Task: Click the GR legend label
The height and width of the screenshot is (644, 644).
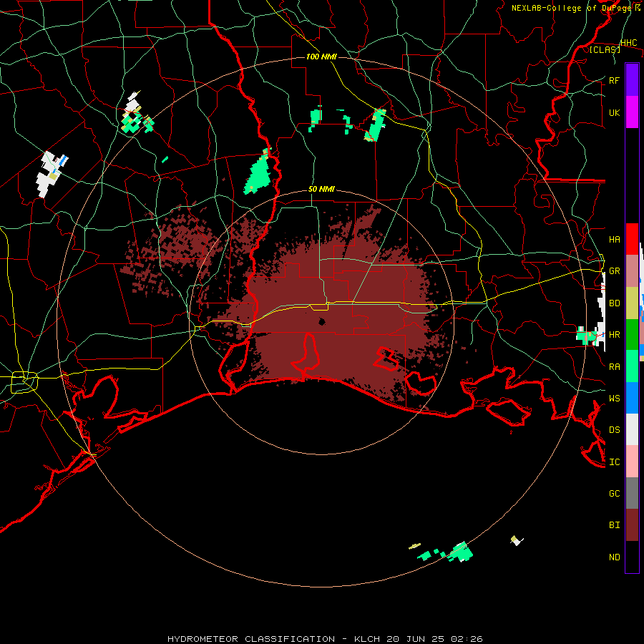Action: click(614, 271)
